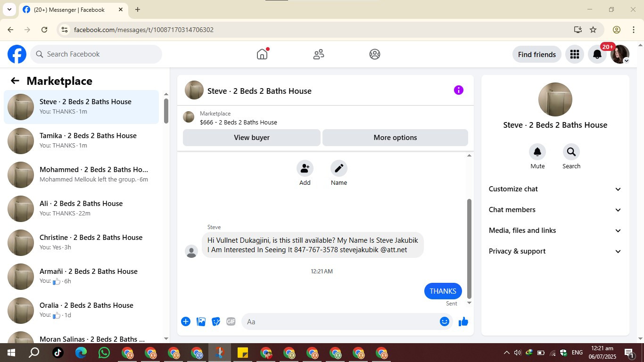Open Christine 2 Beds 2 Baths conversation
This screenshot has width=644, height=362.
[81, 243]
